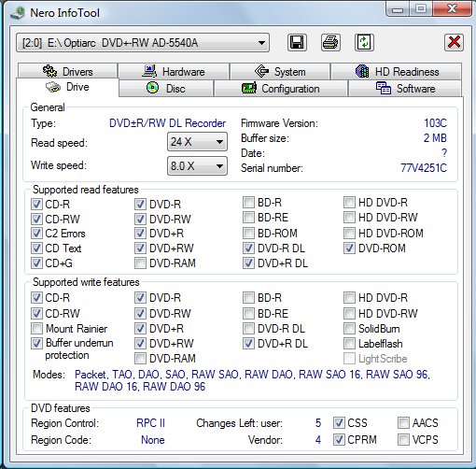Switch to the Software tab
This screenshot has width=476, height=469.
(x=405, y=89)
